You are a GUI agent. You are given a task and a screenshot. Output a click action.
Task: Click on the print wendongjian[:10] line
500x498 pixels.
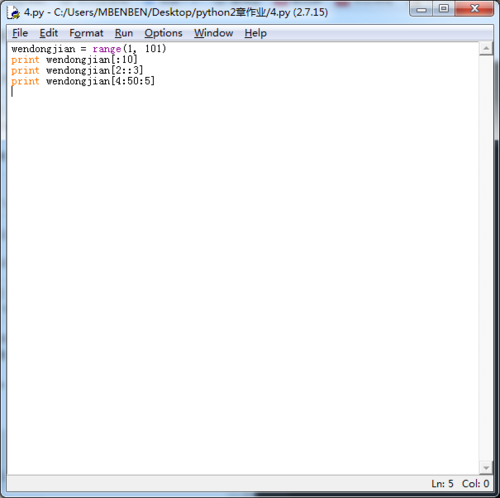coord(74,60)
